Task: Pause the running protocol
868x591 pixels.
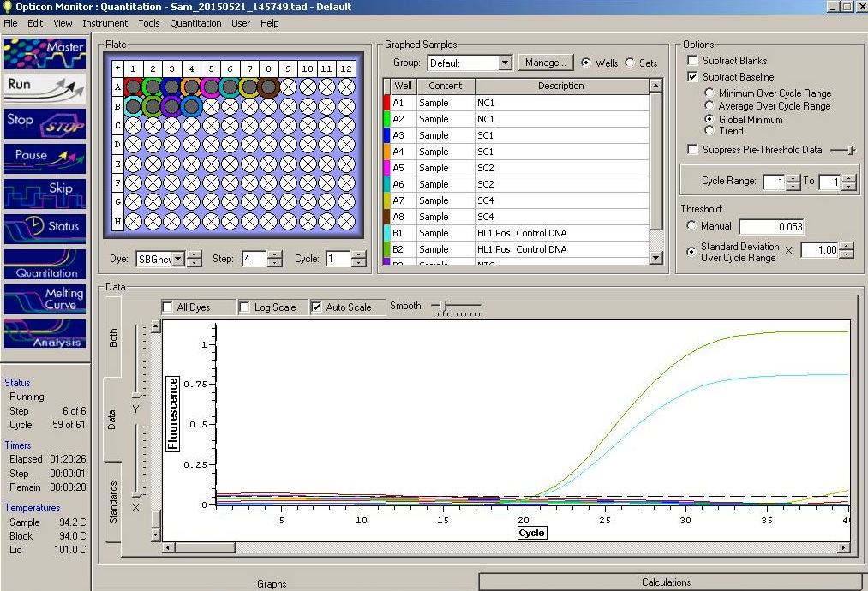Action: (x=45, y=158)
